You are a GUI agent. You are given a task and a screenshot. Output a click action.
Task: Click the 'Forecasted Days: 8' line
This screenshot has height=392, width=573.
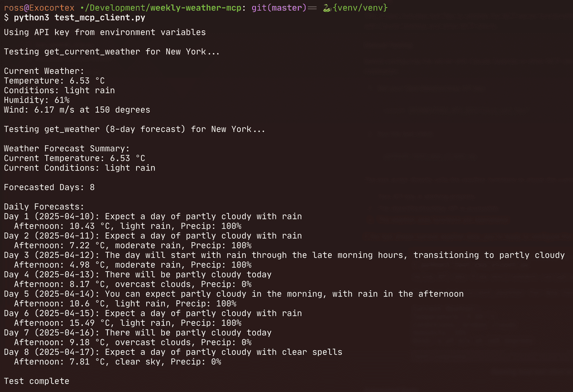49,187
